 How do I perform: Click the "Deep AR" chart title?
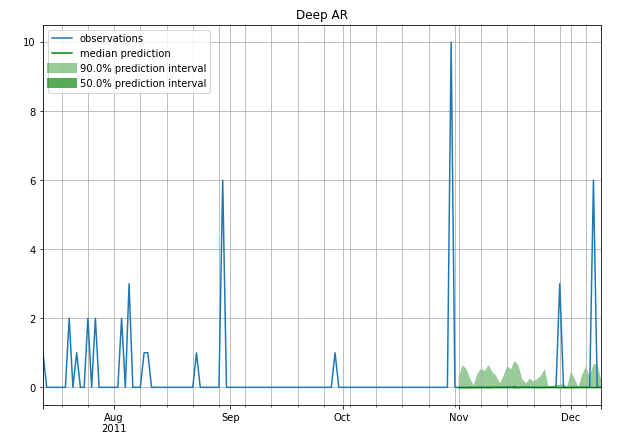(321, 15)
